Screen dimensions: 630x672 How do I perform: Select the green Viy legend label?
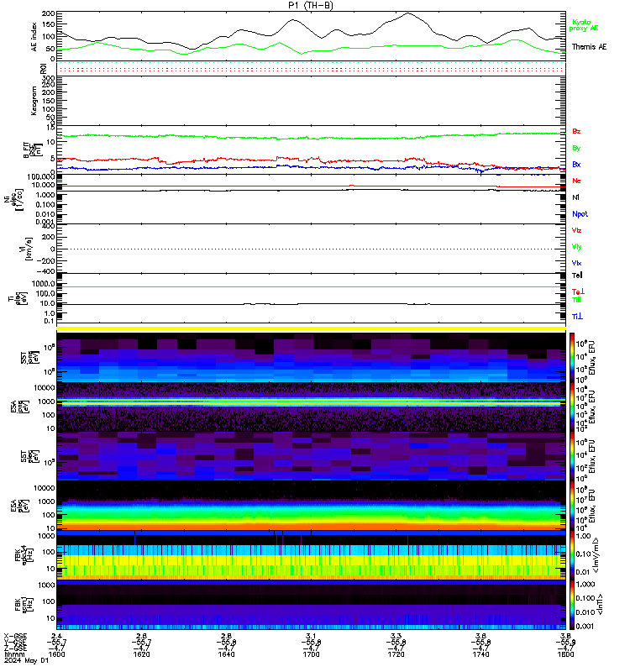click(576, 247)
